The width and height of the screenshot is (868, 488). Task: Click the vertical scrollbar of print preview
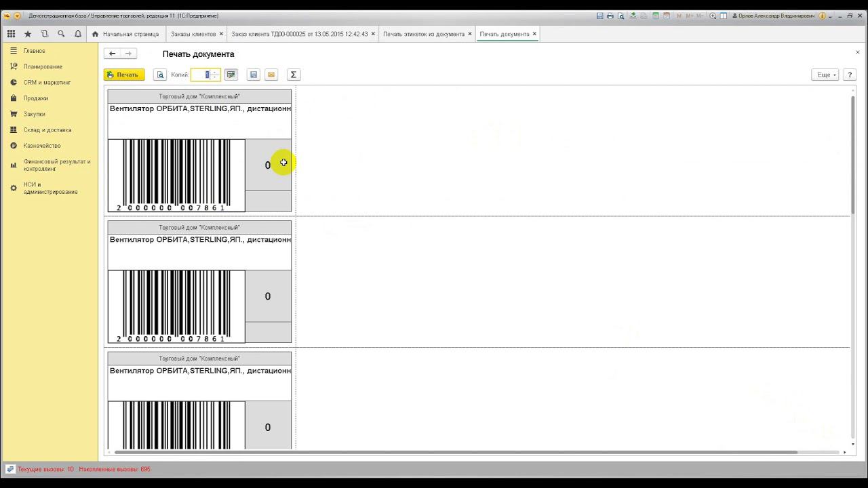(853, 155)
